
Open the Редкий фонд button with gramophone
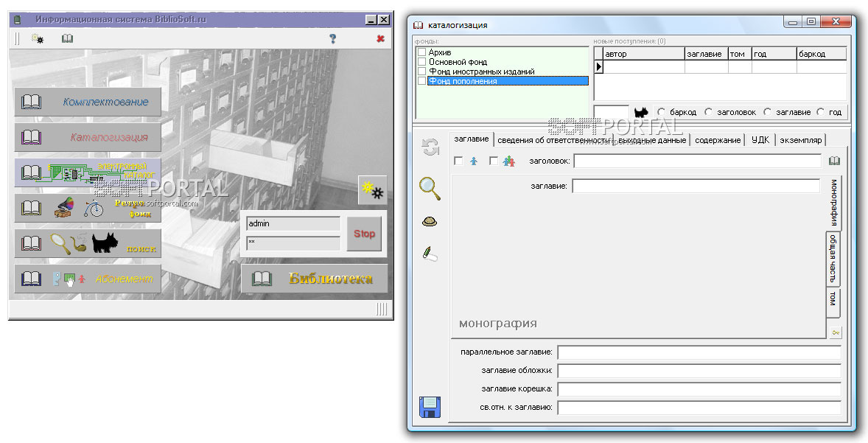click(x=88, y=208)
